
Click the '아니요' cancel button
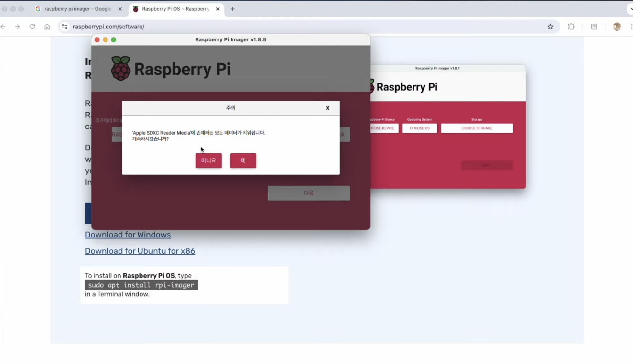(209, 160)
